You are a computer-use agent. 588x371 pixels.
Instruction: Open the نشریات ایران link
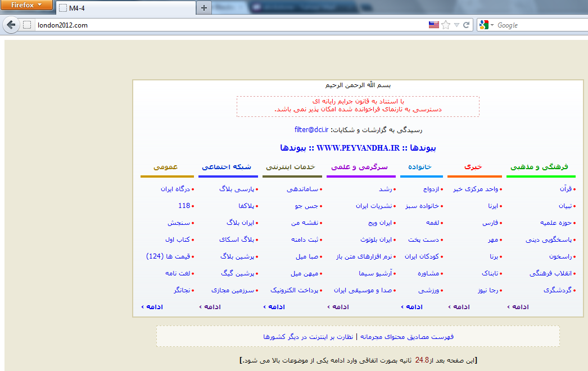click(374, 206)
